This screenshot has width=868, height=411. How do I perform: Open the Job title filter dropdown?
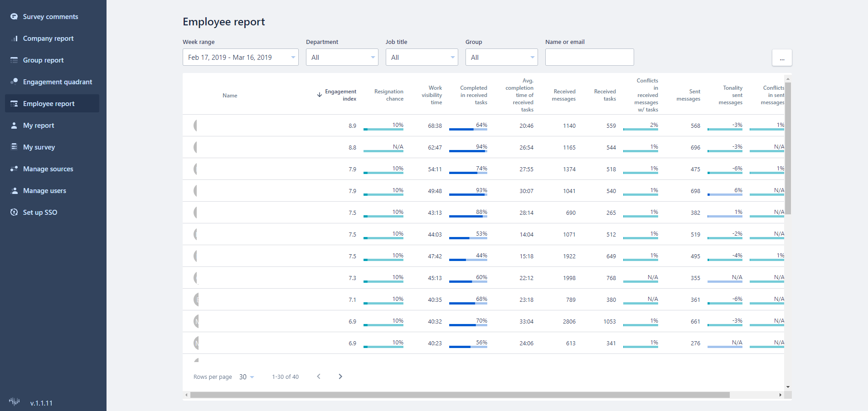tap(422, 58)
